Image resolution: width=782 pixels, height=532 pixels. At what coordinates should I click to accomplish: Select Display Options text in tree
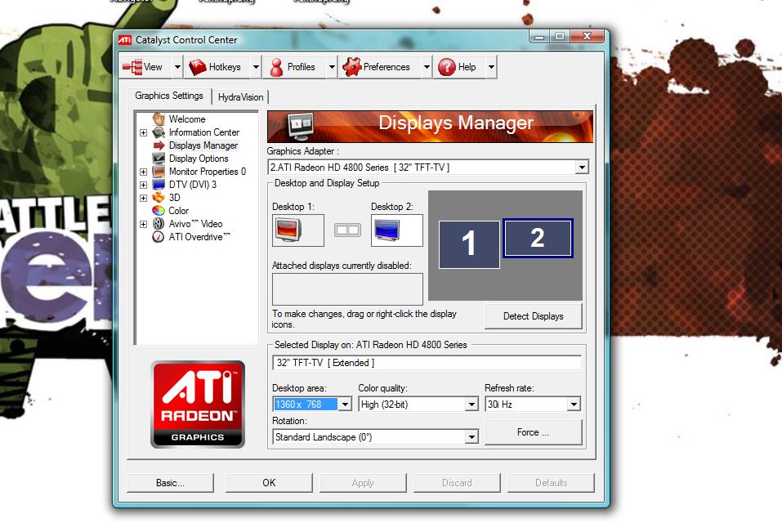coord(199,159)
